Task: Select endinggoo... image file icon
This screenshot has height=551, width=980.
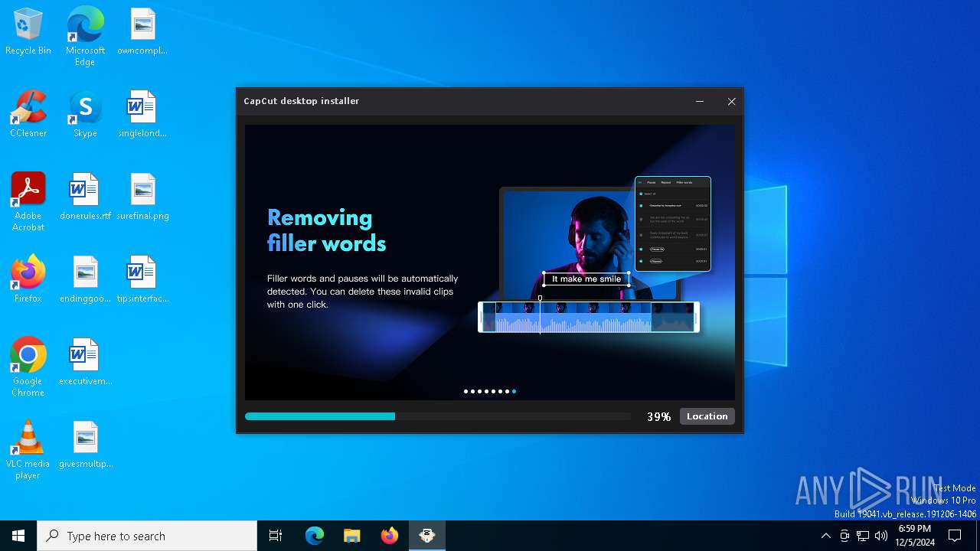Action: coord(85,280)
